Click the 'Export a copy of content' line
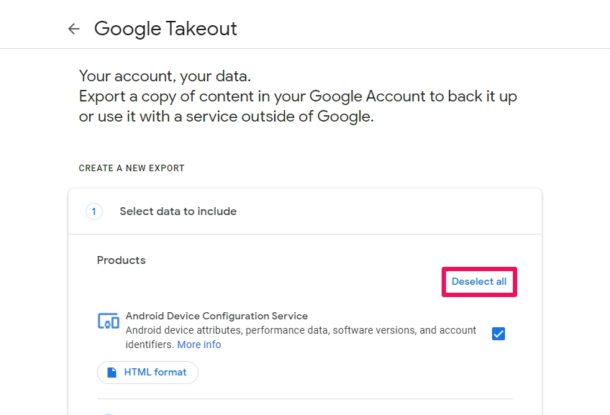 (x=298, y=96)
